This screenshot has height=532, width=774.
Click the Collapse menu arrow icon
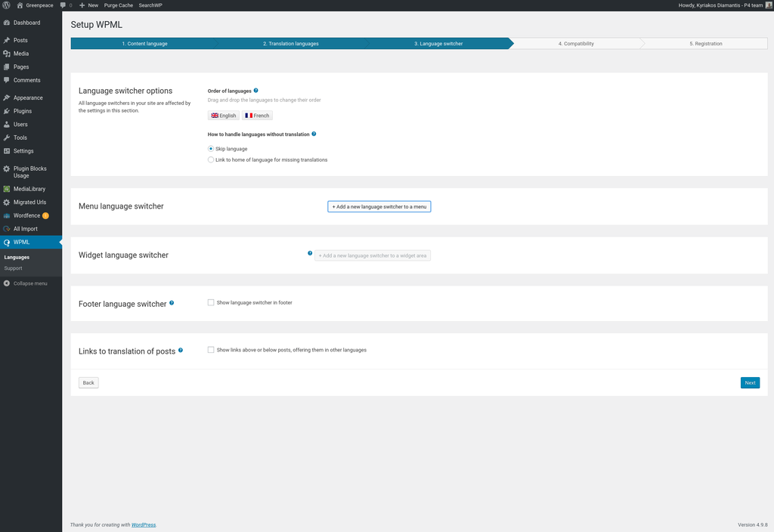6,283
